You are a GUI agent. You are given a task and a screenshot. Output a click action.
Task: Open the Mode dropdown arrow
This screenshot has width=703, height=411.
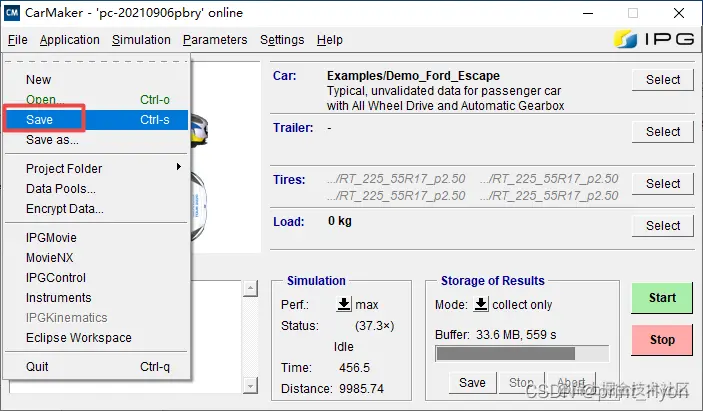481,304
